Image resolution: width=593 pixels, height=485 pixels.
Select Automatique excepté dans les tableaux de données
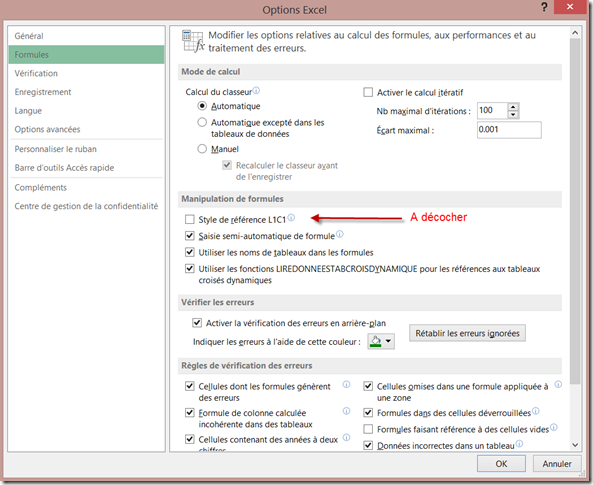202,122
